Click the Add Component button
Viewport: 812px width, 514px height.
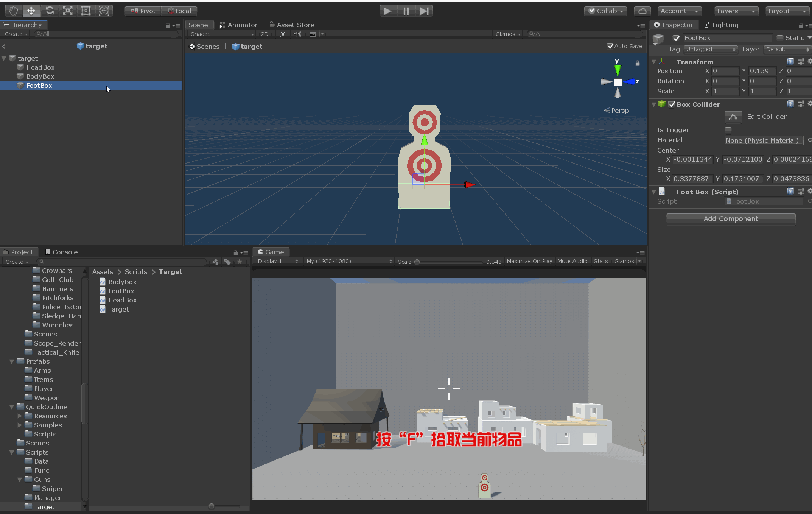tap(731, 219)
